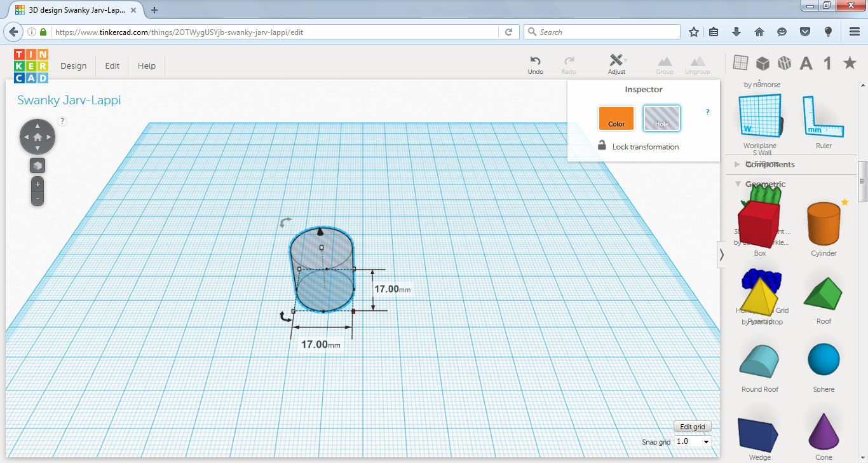Click the browser Search field
The width and height of the screenshot is (868, 463).
[601, 32]
